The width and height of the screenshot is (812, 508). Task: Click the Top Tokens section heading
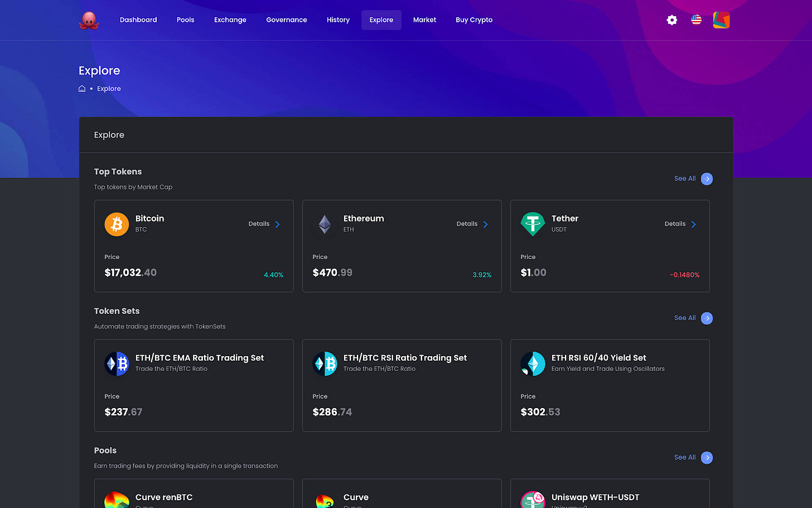(118, 172)
